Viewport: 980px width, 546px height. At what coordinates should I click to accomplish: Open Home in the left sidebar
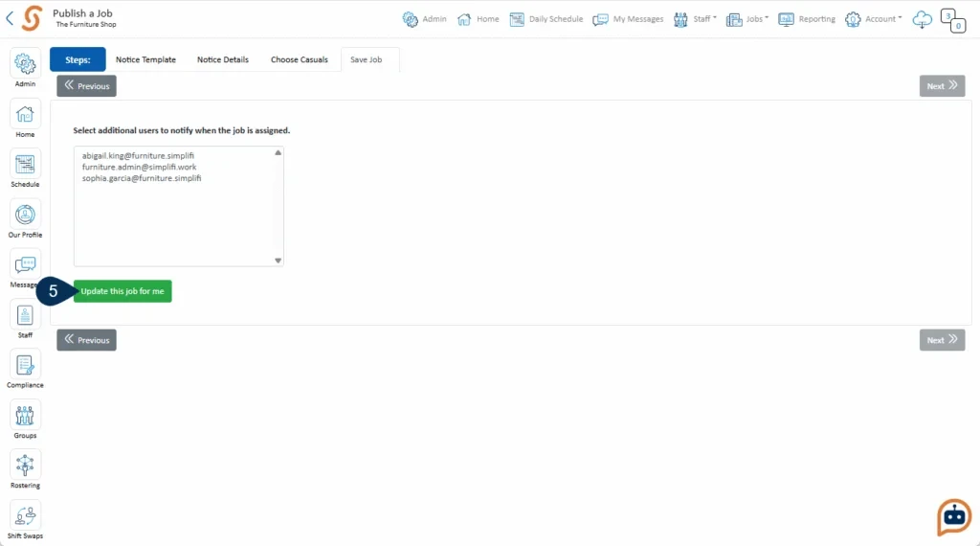(x=25, y=119)
